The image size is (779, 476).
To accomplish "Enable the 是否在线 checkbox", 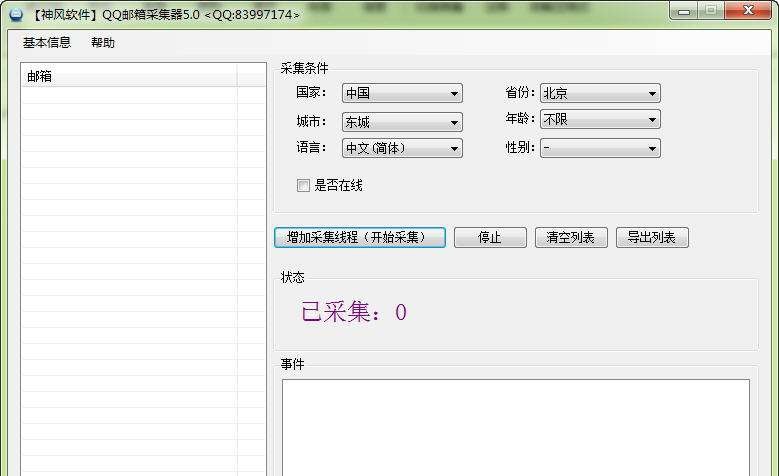I will coord(303,185).
